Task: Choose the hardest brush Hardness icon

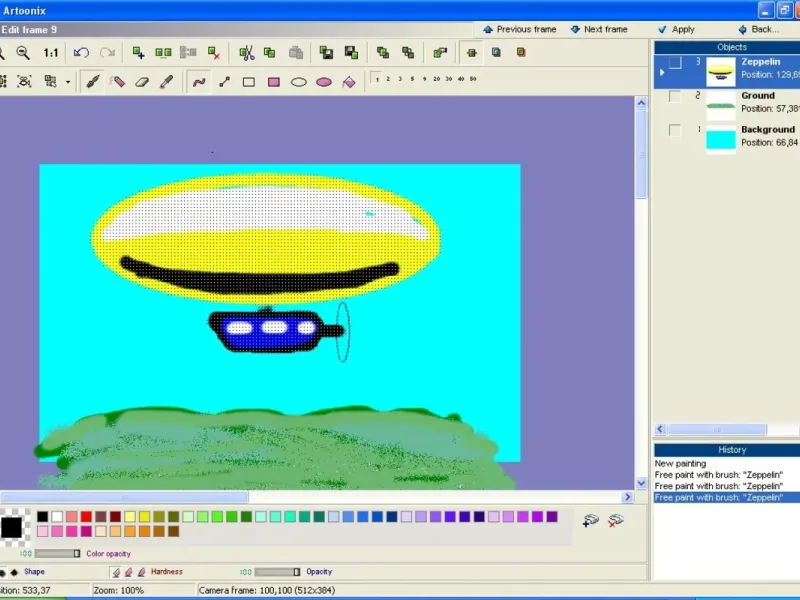Action: pos(142,573)
